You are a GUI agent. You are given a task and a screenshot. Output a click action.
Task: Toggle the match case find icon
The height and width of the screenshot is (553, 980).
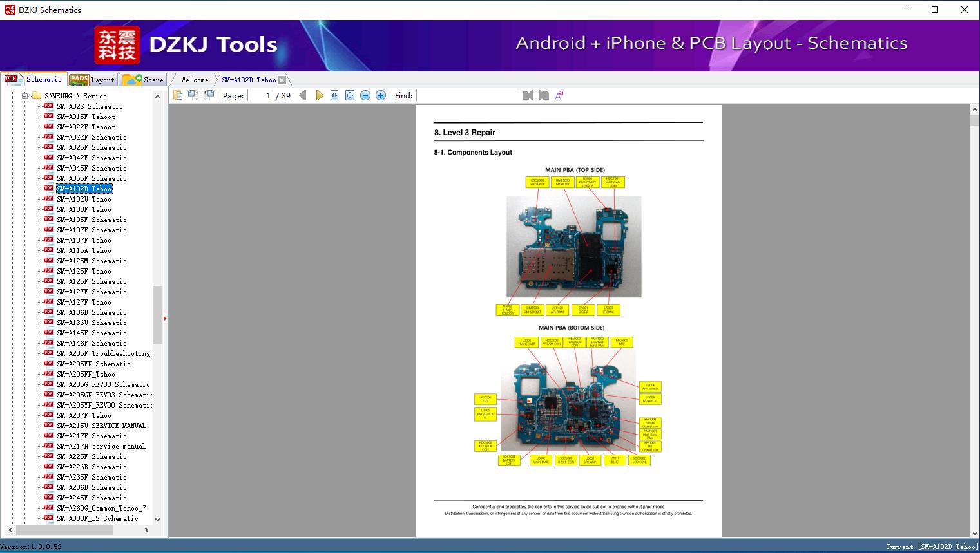click(x=559, y=95)
